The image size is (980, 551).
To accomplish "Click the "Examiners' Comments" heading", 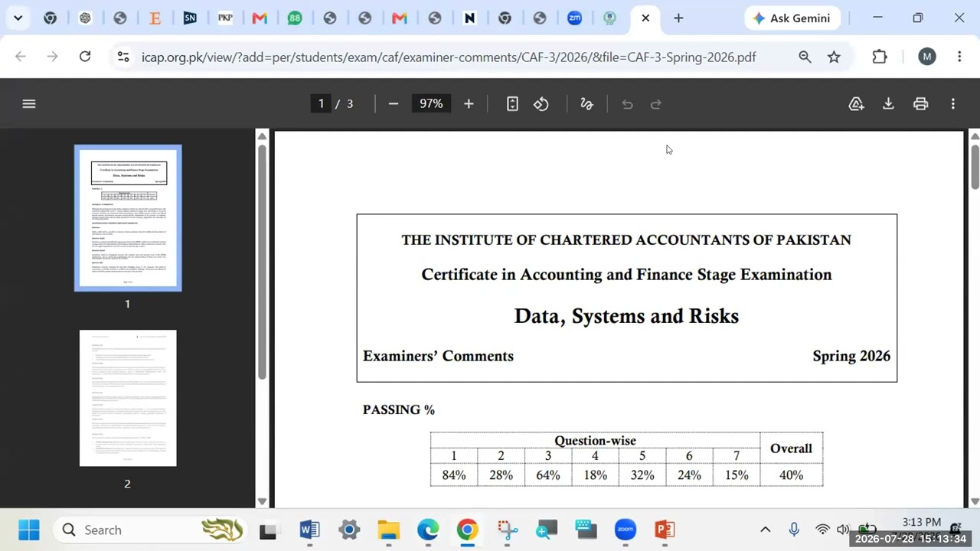I will pyautogui.click(x=438, y=356).
